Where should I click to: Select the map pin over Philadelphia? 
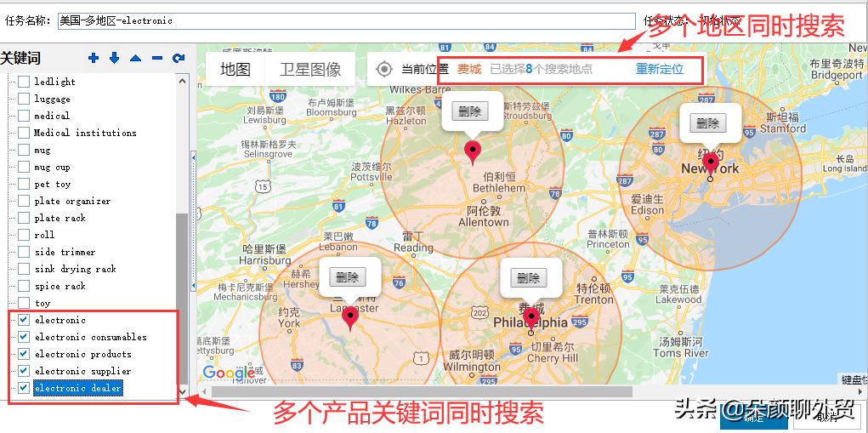point(531,321)
